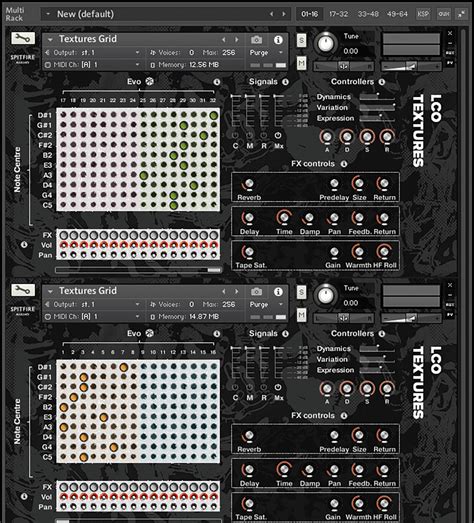474x523 pixels.
Task: Adjust bottom instrument Expression slider
Action: [377, 370]
